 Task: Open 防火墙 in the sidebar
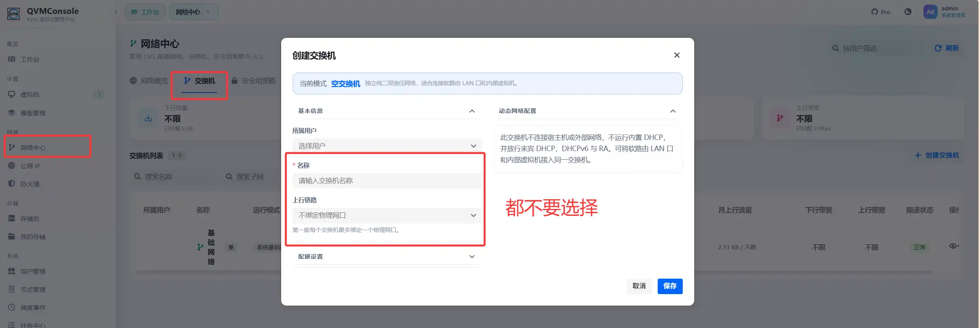(x=30, y=184)
